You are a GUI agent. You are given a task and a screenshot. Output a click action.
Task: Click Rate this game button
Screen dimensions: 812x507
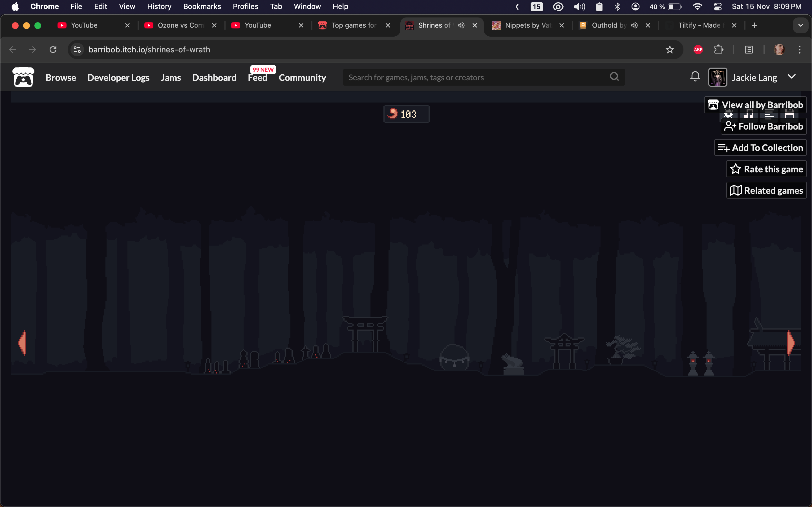(x=766, y=169)
